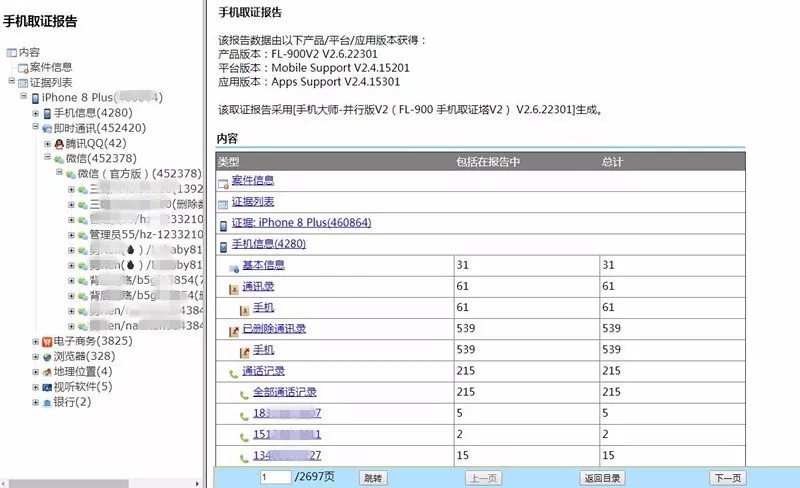The width and height of the screenshot is (800, 488).
Task: Click the 银行 bank icon
Action: pos(47,403)
